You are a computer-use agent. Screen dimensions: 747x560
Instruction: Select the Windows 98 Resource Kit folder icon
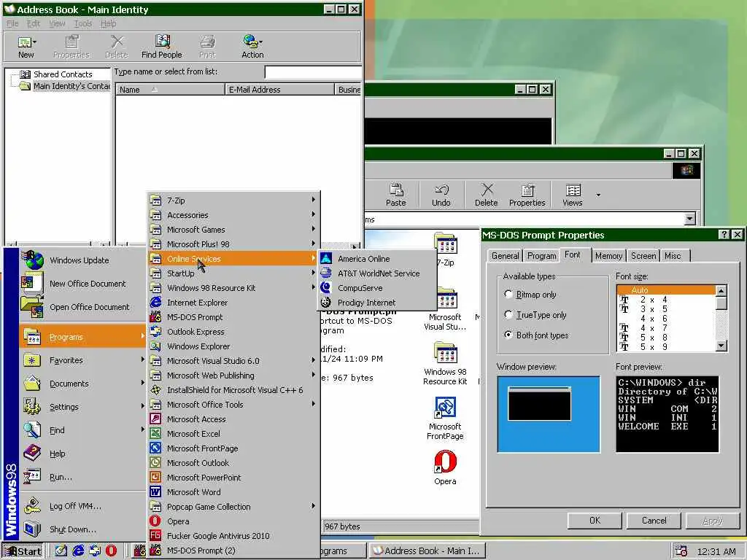pos(445,363)
